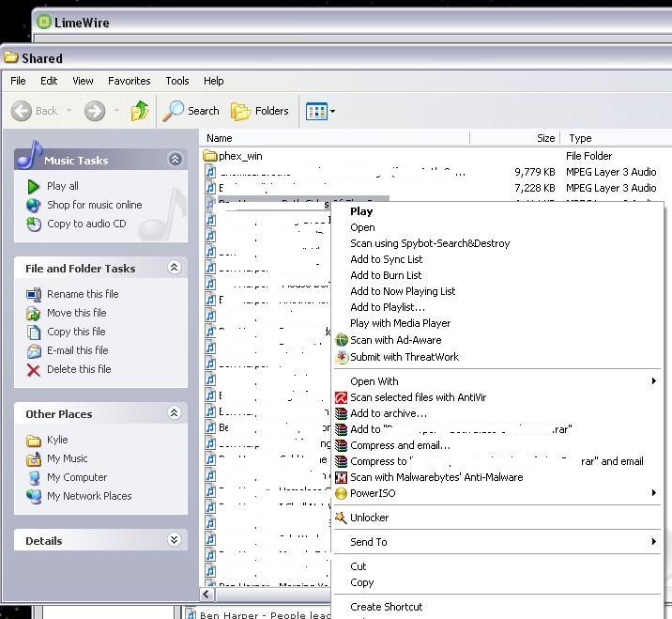Select the 9,779 KB MP3 file
This screenshot has width=672, height=619.
(429, 172)
